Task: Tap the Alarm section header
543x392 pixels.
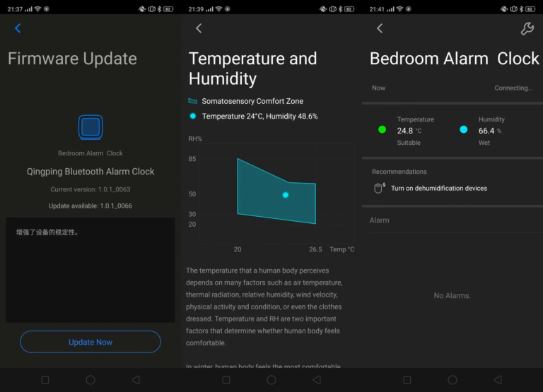Action: (379, 220)
